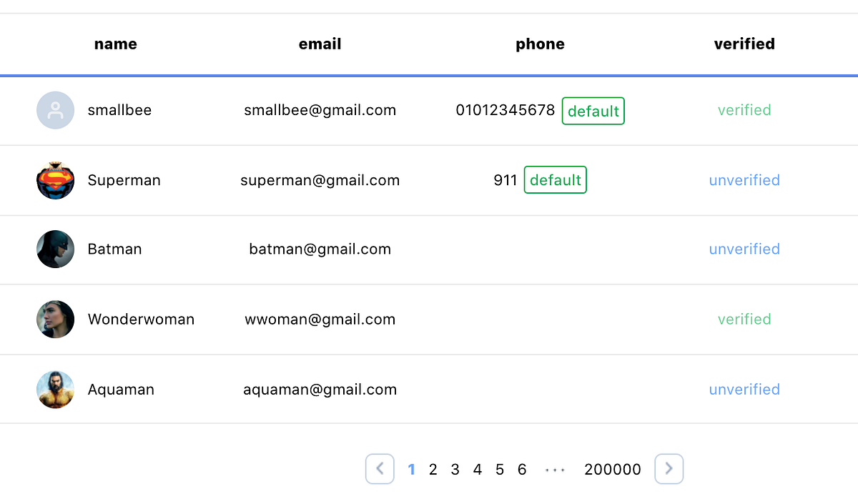Click the previous page arrow

[380, 469]
